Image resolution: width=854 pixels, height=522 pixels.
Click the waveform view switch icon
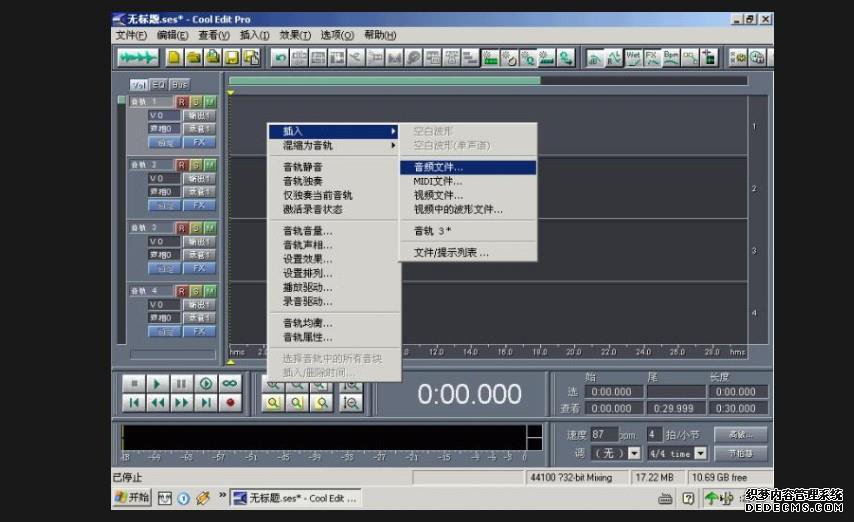click(138, 58)
